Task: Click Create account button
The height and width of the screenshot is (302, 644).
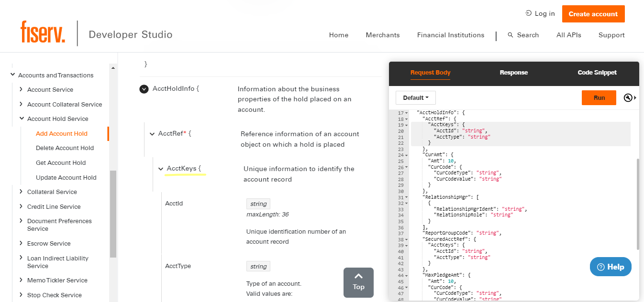Action: pyautogui.click(x=593, y=14)
